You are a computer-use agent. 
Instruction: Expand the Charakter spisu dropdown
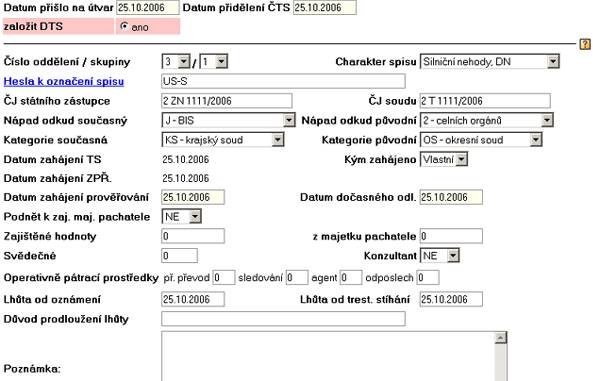pyautogui.click(x=490, y=61)
